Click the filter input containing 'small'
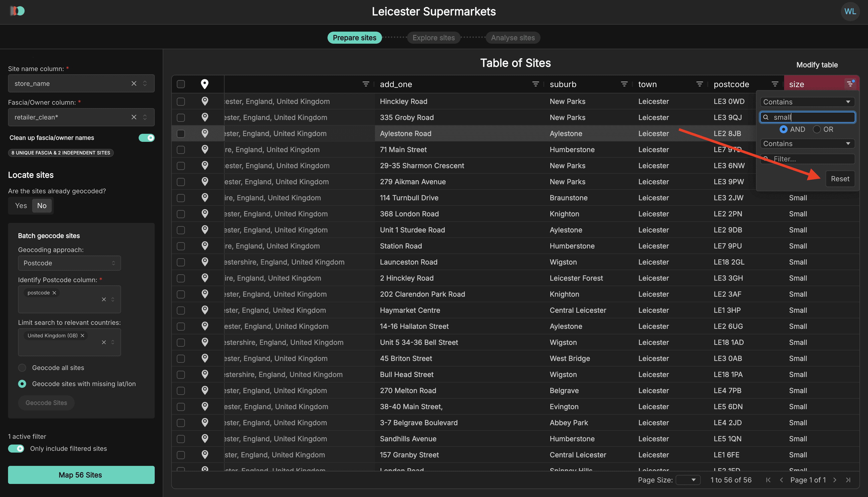The height and width of the screenshot is (497, 868). click(x=807, y=117)
